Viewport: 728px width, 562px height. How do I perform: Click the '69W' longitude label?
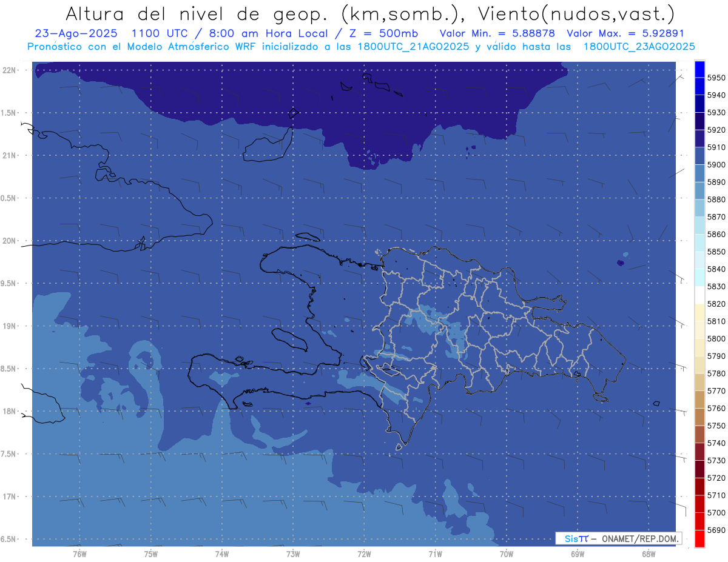[x=578, y=554]
